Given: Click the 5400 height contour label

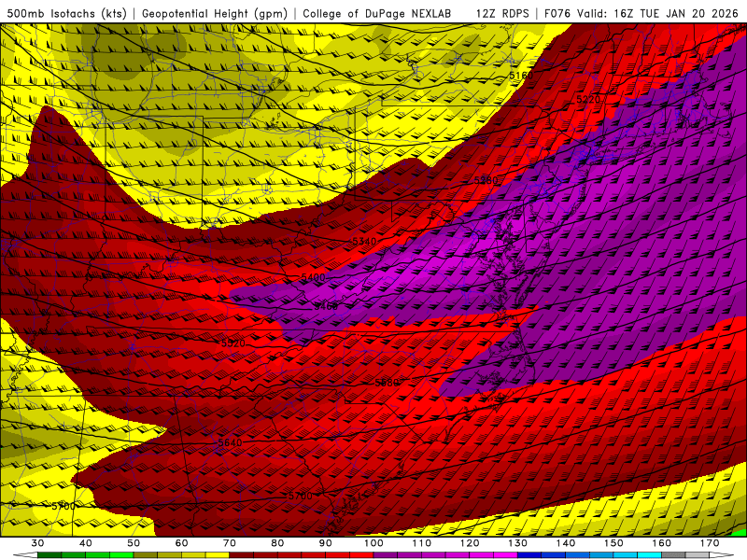Looking at the screenshot, I should (313, 277).
